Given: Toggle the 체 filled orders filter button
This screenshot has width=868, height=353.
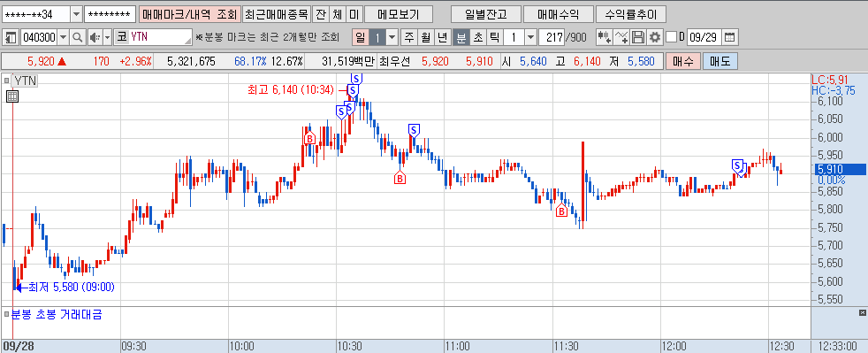Looking at the screenshot, I should click(x=337, y=14).
